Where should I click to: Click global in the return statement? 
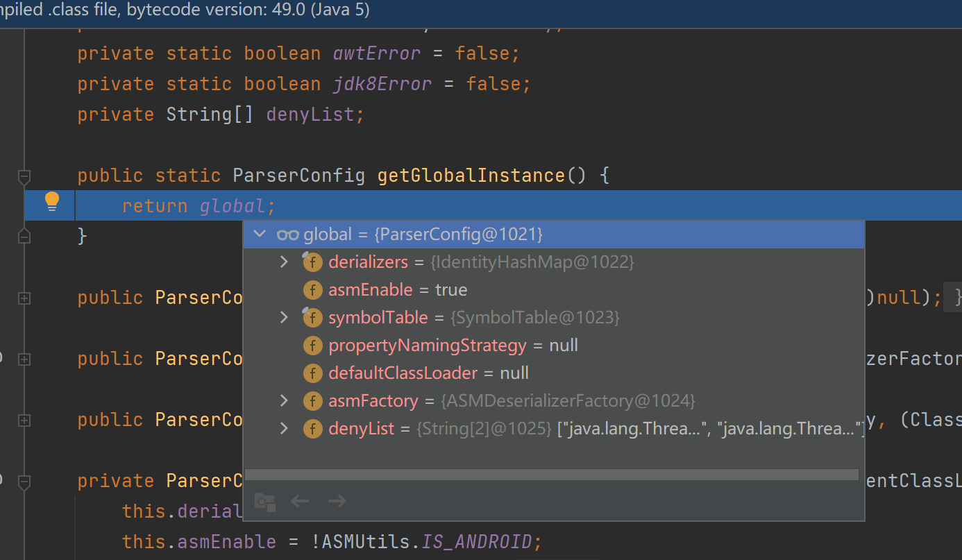[233, 206]
